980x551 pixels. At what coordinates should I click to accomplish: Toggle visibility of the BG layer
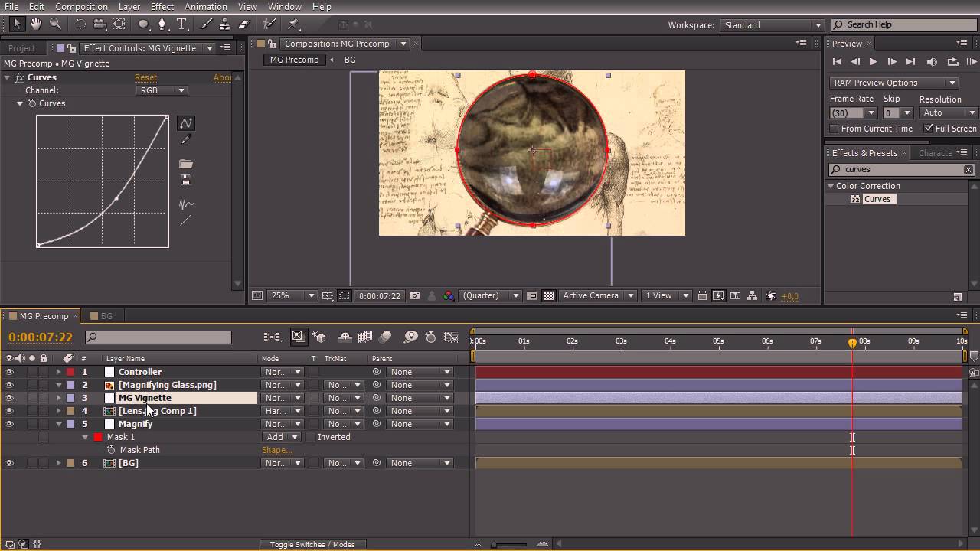(x=9, y=463)
